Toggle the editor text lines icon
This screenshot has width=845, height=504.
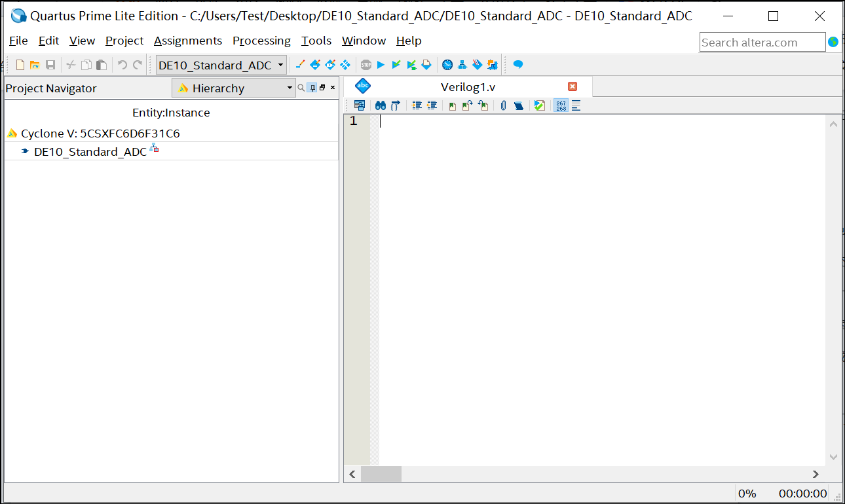pyautogui.click(x=576, y=105)
